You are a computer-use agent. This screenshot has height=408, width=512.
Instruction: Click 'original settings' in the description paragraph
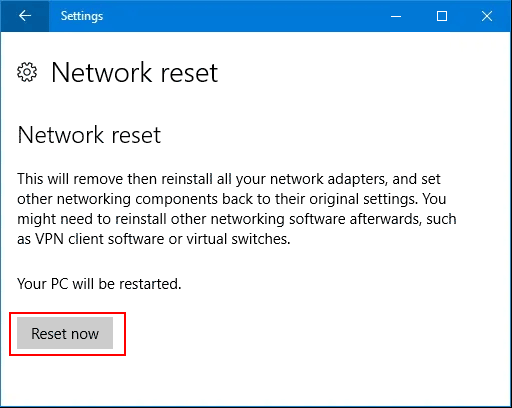(x=363, y=199)
